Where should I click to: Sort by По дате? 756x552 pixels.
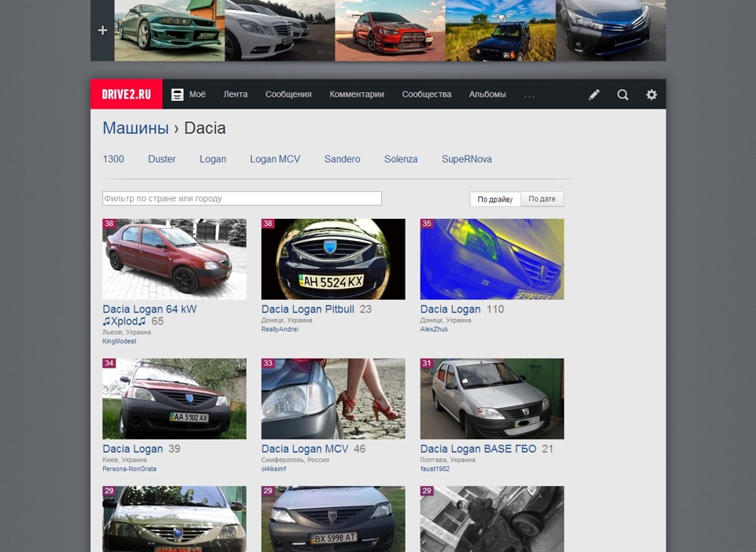point(542,199)
